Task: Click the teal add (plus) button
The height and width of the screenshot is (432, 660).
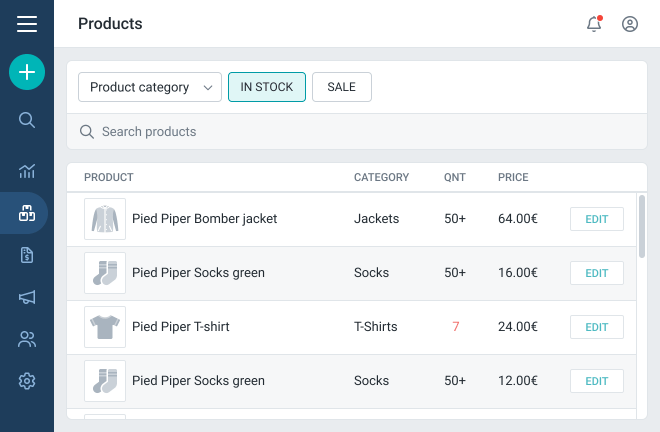Action: pos(27,72)
